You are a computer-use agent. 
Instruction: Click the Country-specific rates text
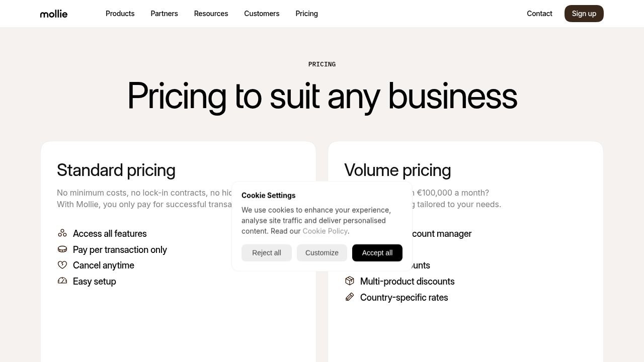(404, 298)
